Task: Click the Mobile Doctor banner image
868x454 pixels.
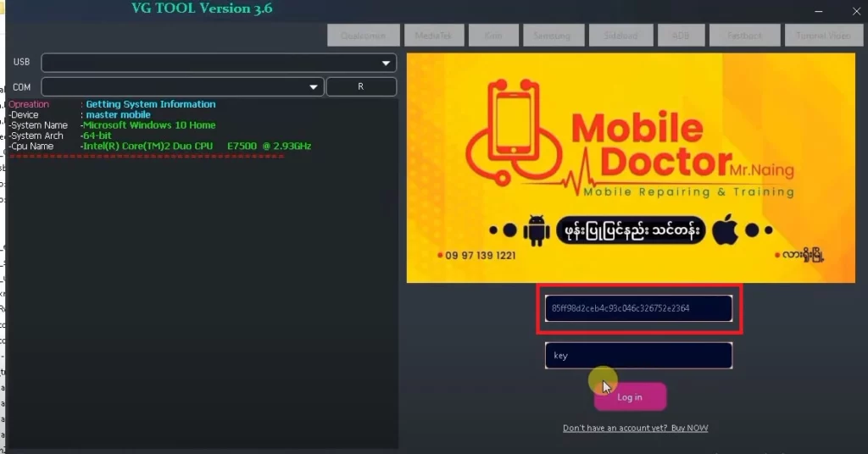Action: coord(631,168)
